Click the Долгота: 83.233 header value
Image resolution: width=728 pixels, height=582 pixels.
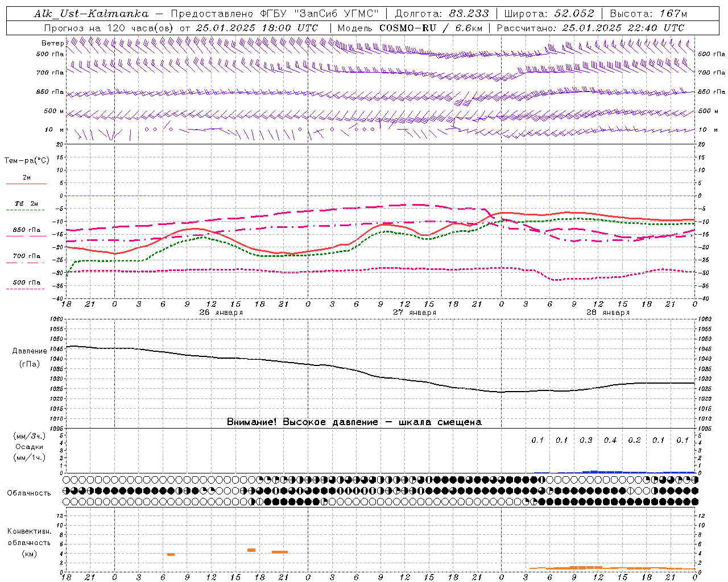[441, 14]
